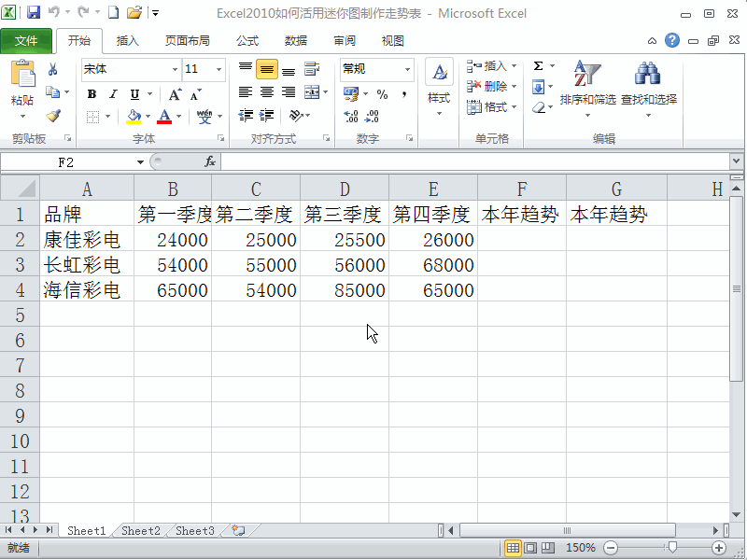
Task: Toggle center horizontal alignment
Action: 267,92
